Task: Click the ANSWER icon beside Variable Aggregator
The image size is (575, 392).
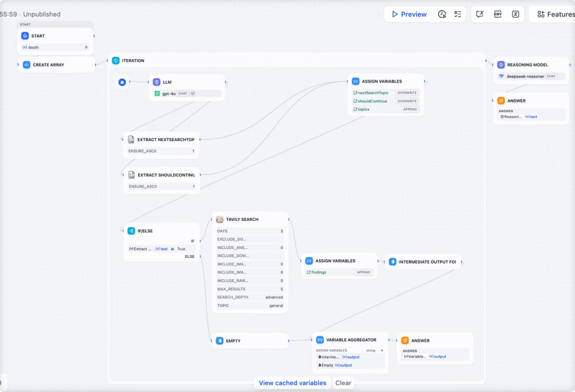Action: pyautogui.click(x=405, y=341)
